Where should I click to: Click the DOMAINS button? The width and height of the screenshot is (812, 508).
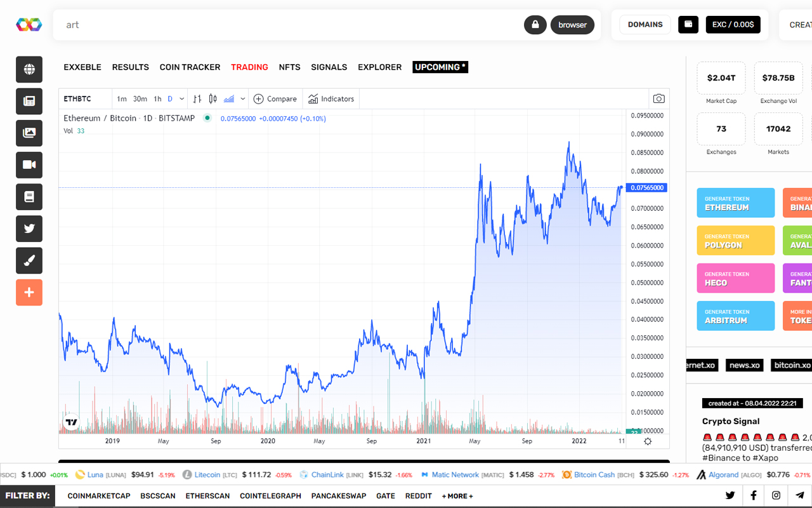(645, 25)
